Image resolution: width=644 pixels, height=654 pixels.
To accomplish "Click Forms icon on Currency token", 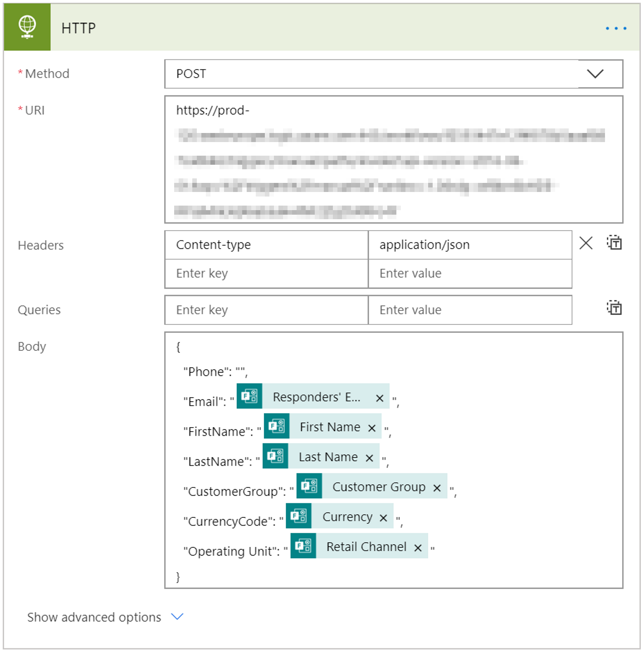I will click(x=298, y=516).
